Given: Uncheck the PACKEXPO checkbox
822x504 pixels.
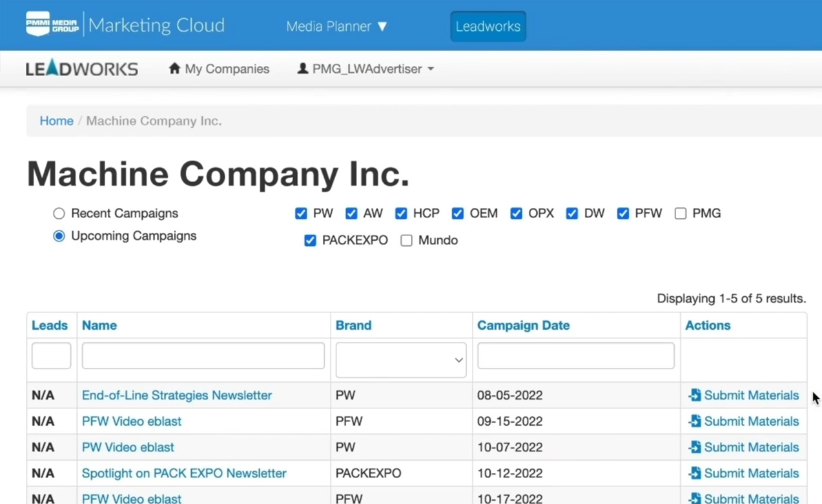Looking at the screenshot, I should pyautogui.click(x=310, y=240).
